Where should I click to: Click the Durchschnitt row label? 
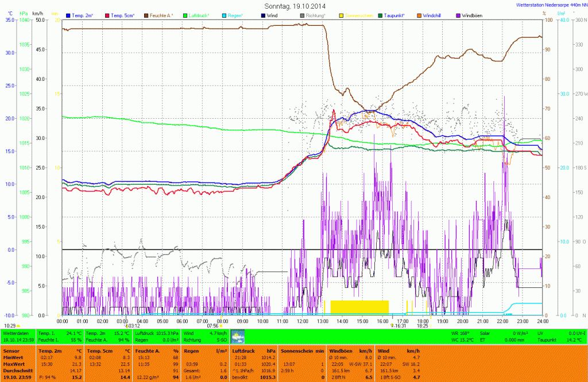pos(17,371)
